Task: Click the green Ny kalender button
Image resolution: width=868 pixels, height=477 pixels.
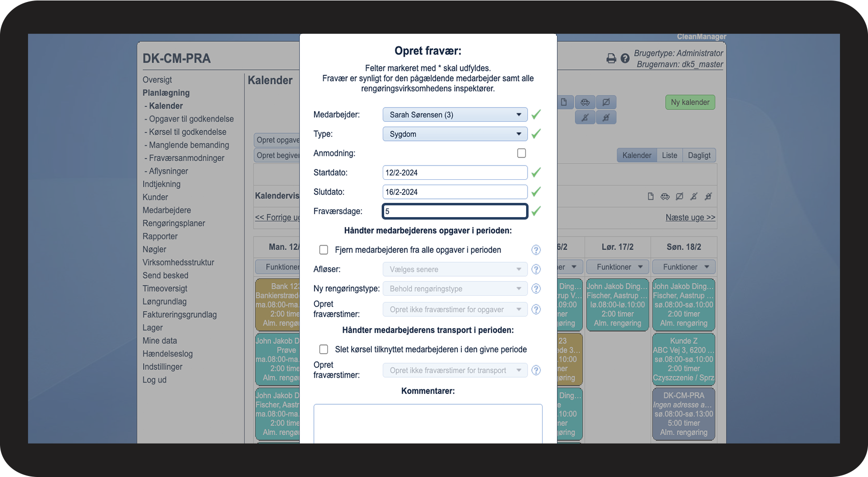Action: click(690, 102)
